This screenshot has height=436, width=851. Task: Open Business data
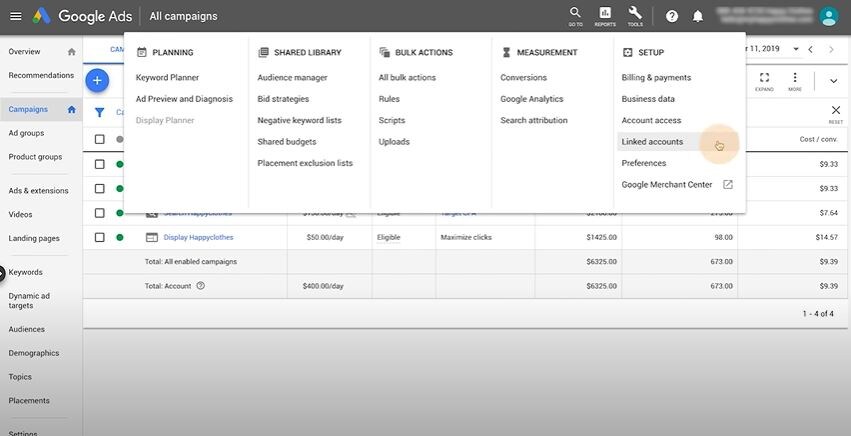click(x=648, y=99)
